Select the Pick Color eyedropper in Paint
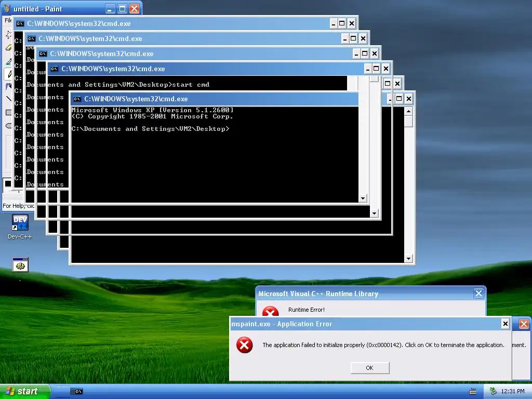 coord(8,61)
